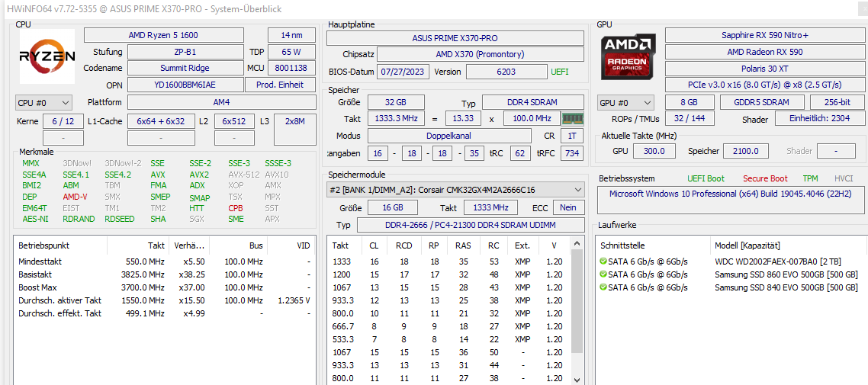This screenshot has width=868, height=385.
Task: Click the BIOS date 07/27/2023
Action: coord(403,72)
